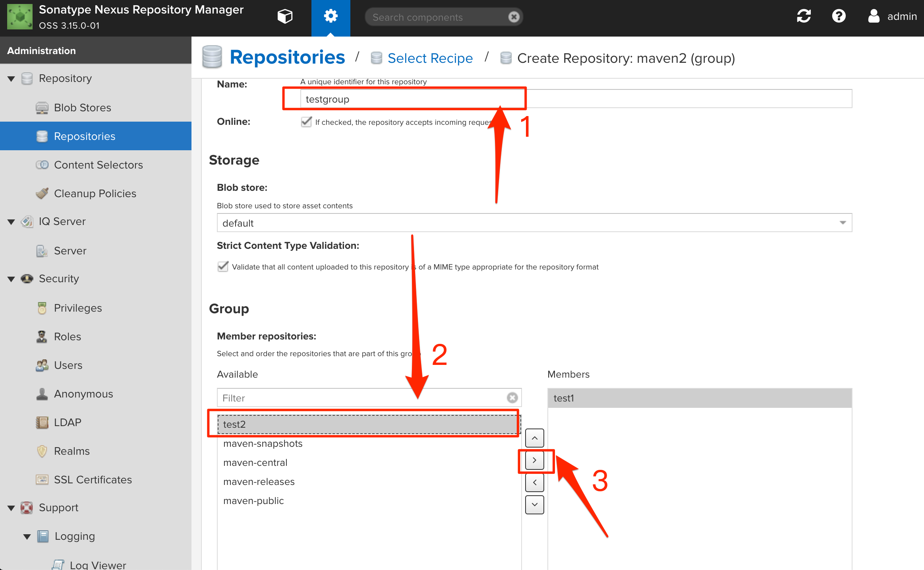Click the Name input field
Viewport: 924px width, 570px height.
(x=576, y=99)
